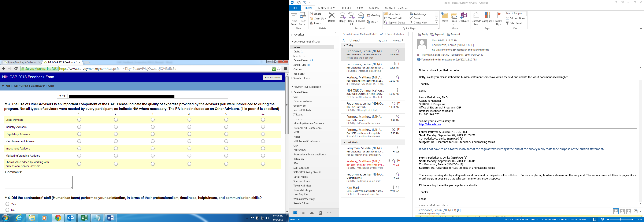Click the Exit this survey button
This screenshot has height=222, width=644.
[x=272, y=78]
